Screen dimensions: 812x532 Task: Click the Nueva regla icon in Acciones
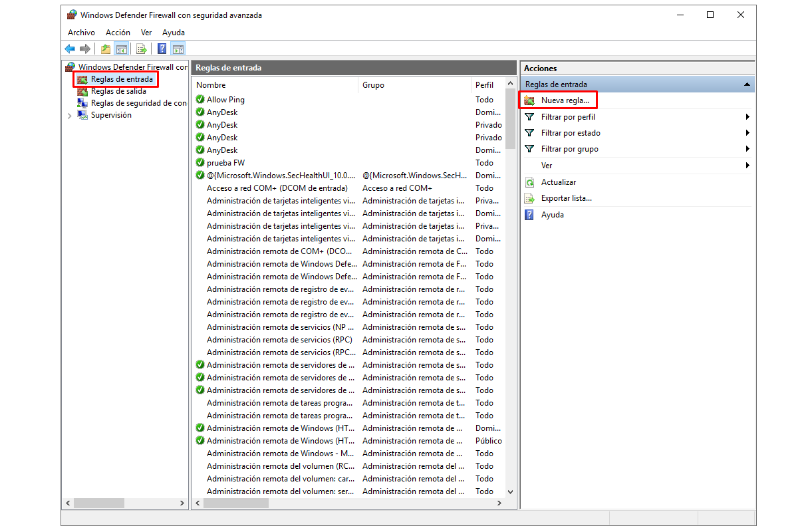(529, 100)
